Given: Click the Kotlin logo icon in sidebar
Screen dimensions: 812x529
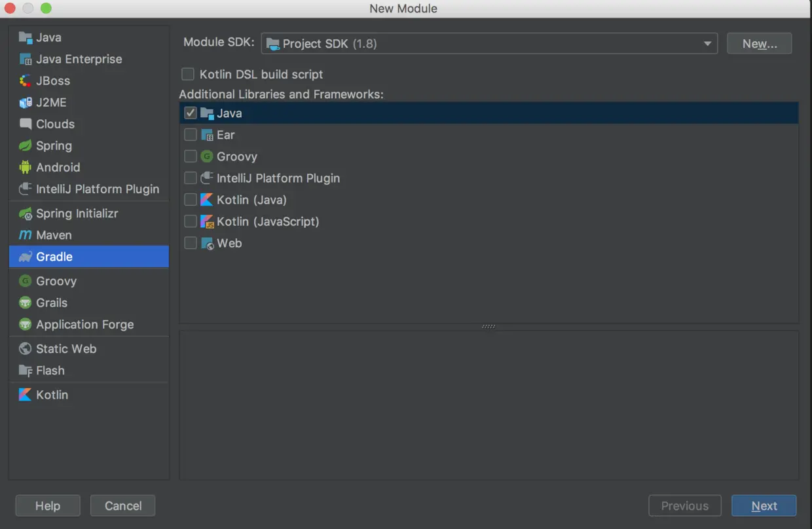Looking at the screenshot, I should point(26,395).
